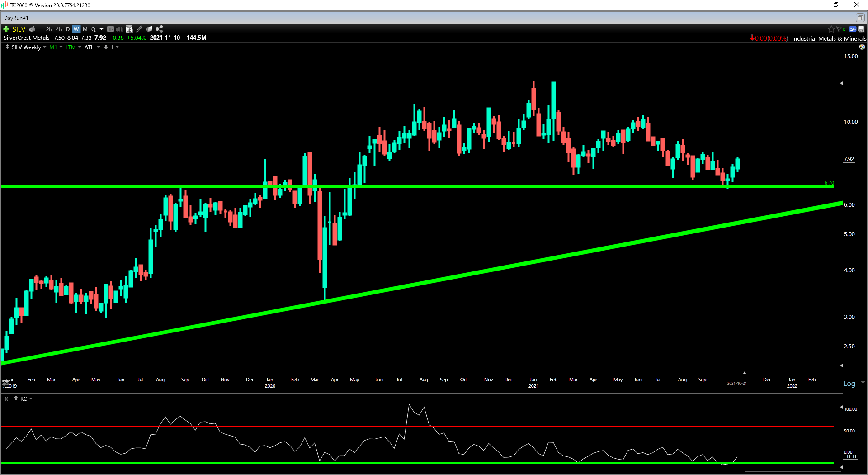
Task: Open the chart template folders icon
Action: 149,29
